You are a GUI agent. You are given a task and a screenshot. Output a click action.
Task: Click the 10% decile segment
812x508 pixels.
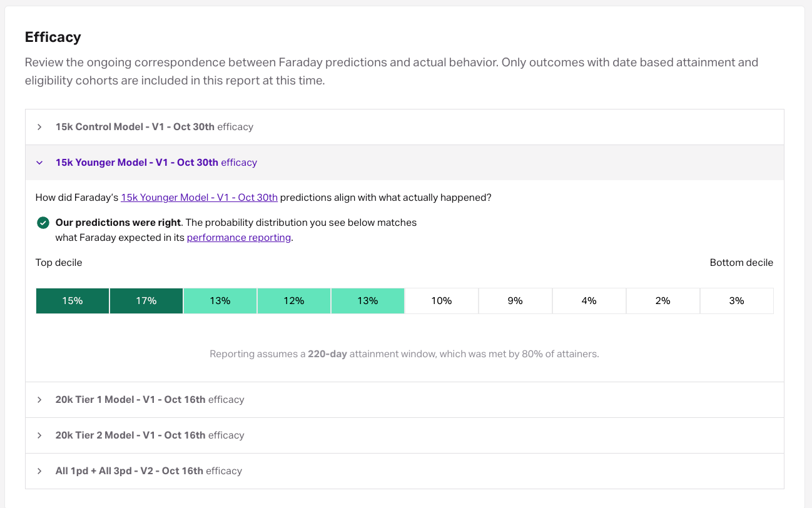tap(442, 301)
